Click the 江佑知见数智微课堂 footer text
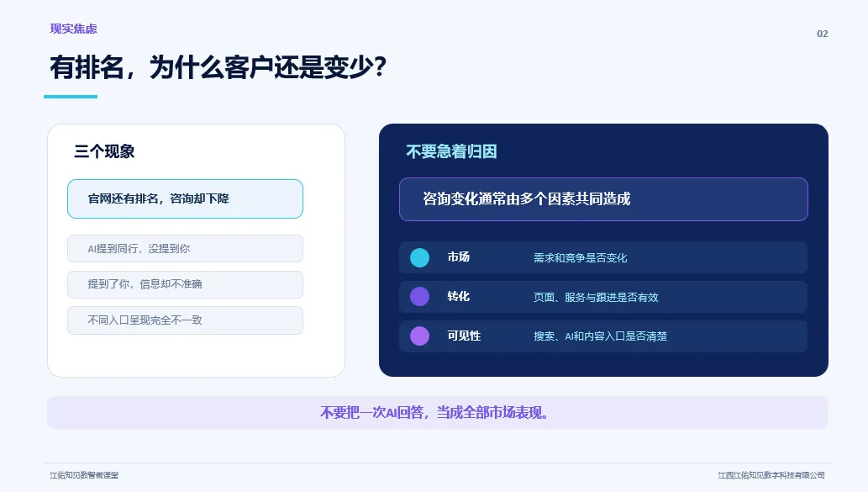868x492 pixels. [x=84, y=475]
